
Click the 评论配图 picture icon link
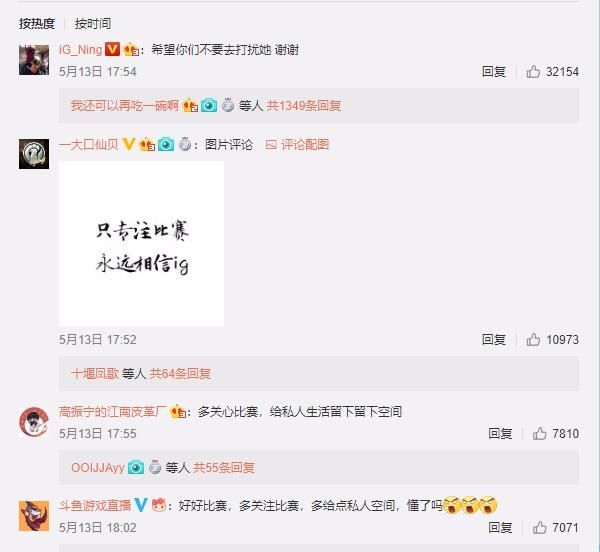(x=297, y=145)
